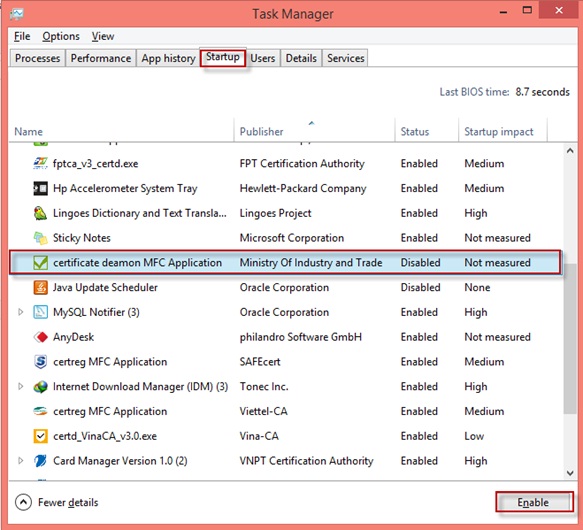Viewport: 583px width, 530px height.
Task: Select Hp Accelerometer System Tray name
Action: click(x=125, y=188)
